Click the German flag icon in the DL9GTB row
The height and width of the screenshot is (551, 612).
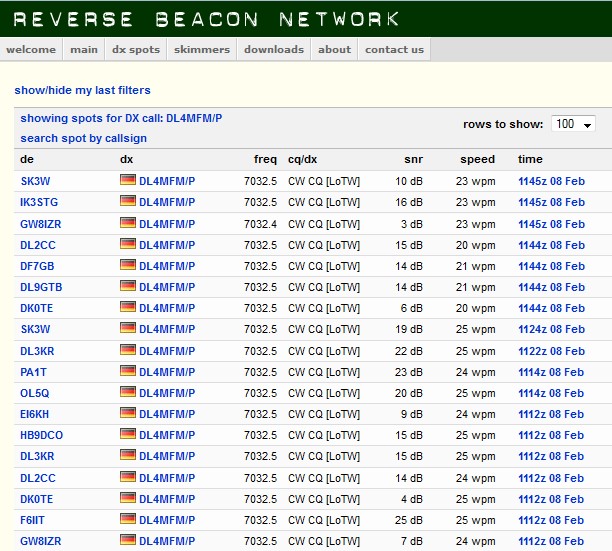coord(127,287)
